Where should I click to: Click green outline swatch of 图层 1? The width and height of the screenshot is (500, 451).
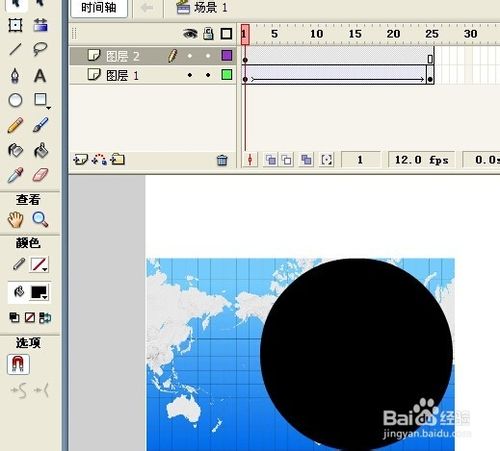tap(227, 74)
